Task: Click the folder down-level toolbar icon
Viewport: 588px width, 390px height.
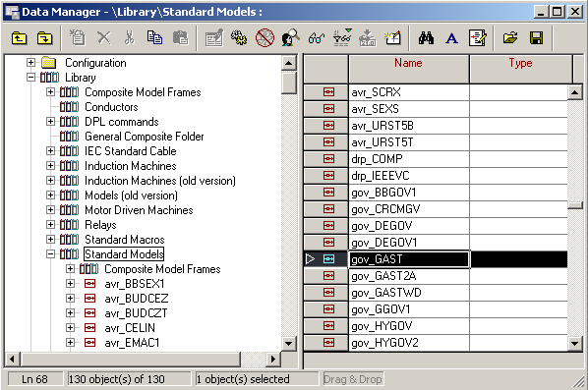Action: 44,38
